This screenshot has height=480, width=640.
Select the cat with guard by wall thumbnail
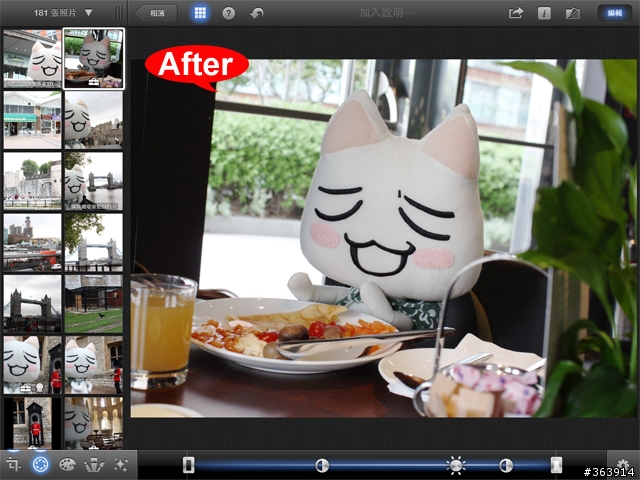click(93, 365)
